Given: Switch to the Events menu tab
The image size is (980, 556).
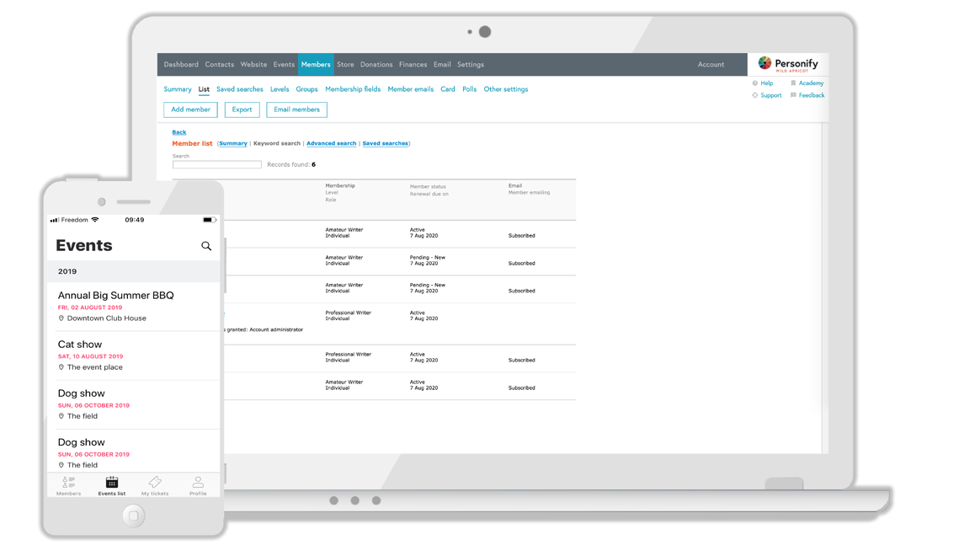Looking at the screenshot, I should pyautogui.click(x=284, y=64).
